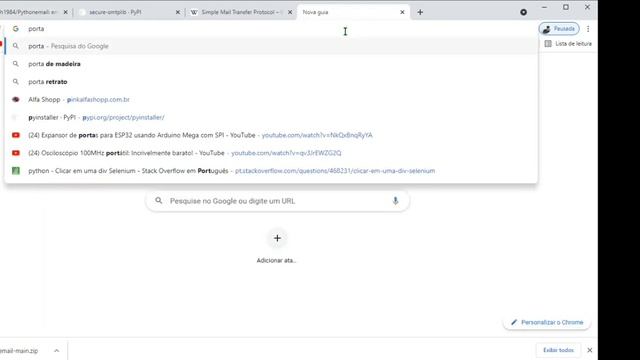
Task: Switch to secure-smtplib PyPI tab
Action: (129, 12)
